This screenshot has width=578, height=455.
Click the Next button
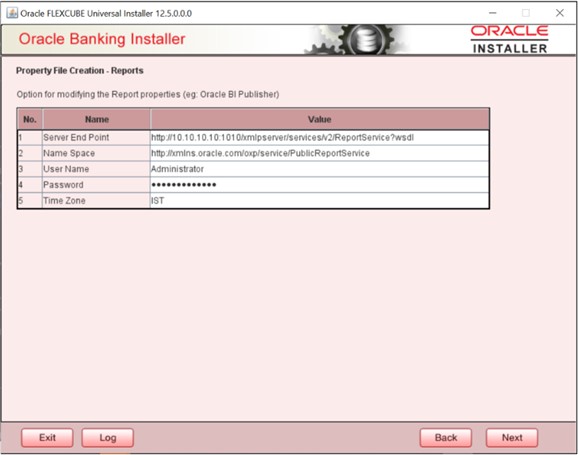coord(512,437)
